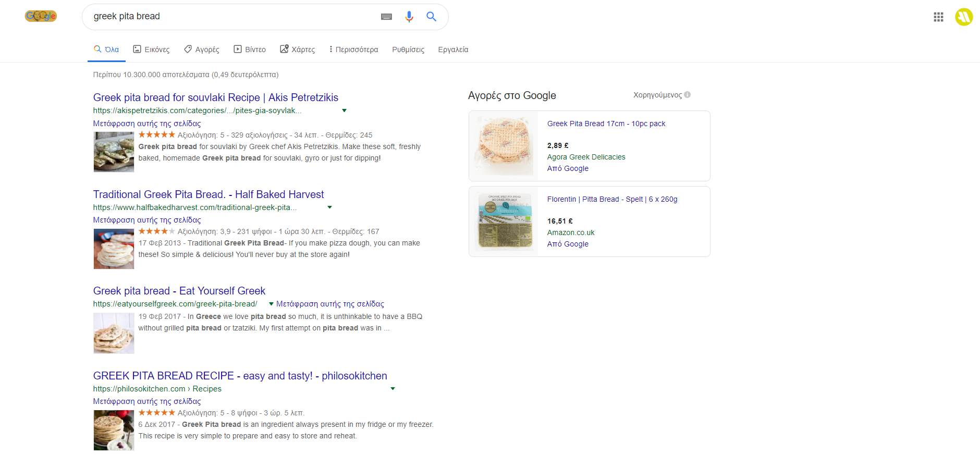Click the sponsored info icon next to Χορηγούμενος
980x467 pixels.
(688, 95)
